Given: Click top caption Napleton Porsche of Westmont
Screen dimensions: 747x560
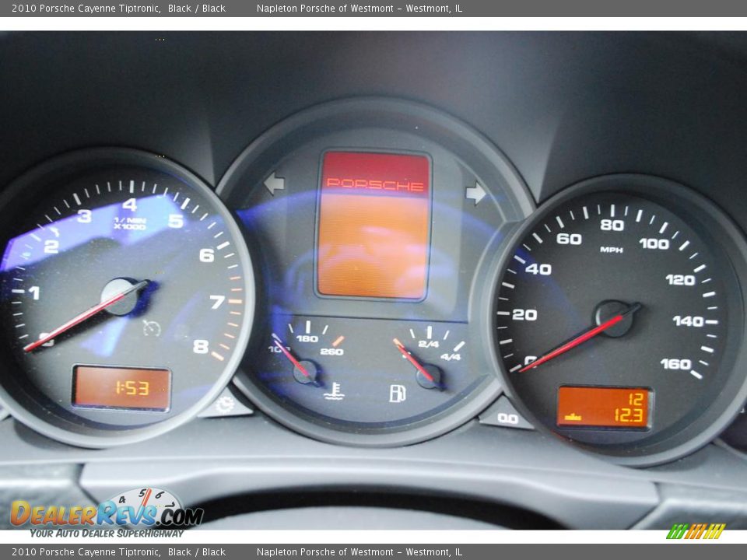Looking at the screenshot, I should pos(325,8).
